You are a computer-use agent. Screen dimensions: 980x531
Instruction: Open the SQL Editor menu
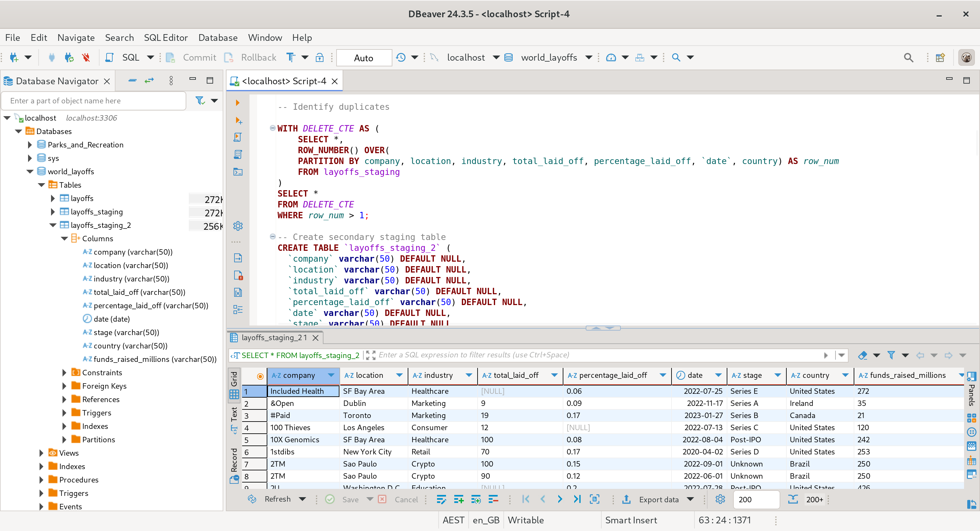click(x=166, y=38)
